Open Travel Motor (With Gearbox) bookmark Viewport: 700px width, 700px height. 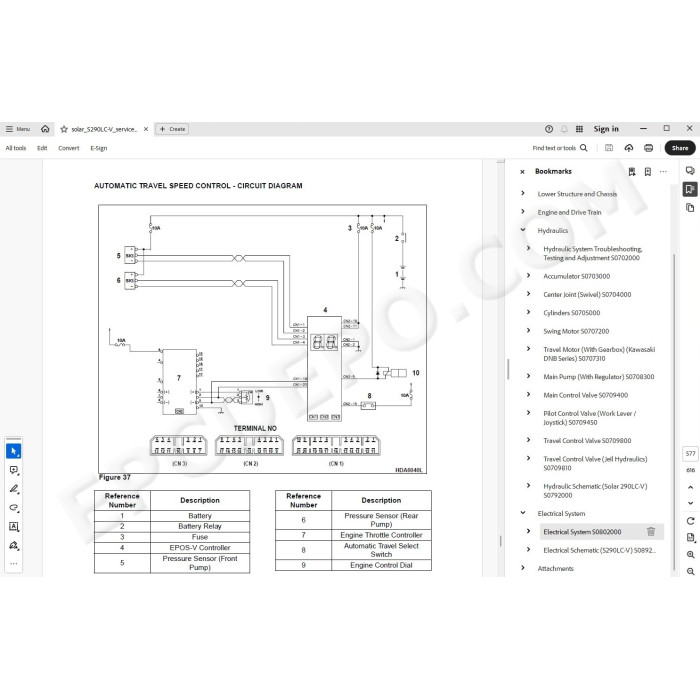pos(599,354)
